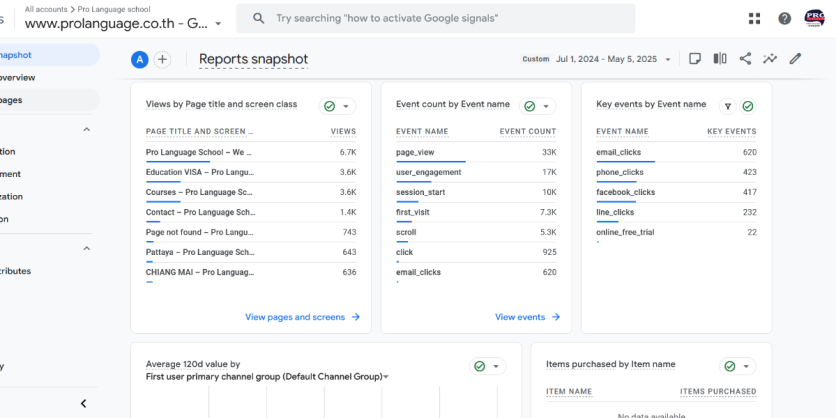The height and width of the screenshot is (418, 836).
Task: Click green check on Items purchased card
Action: 730,366
